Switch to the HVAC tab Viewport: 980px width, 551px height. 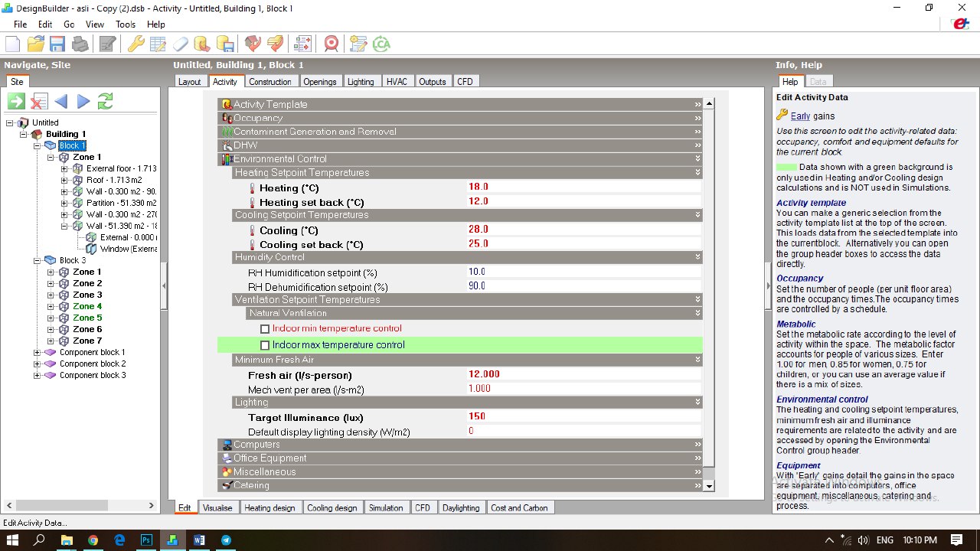tap(397, 82)
